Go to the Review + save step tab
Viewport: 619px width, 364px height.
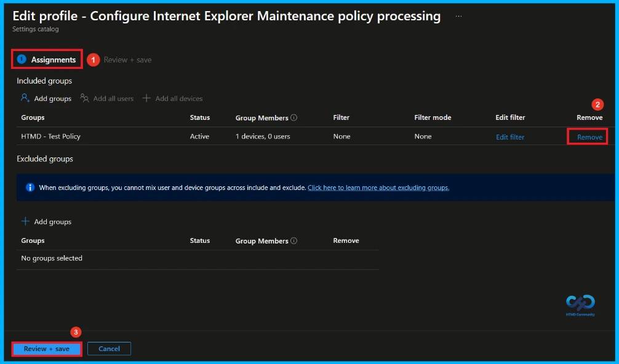click(x=127, y=60)
